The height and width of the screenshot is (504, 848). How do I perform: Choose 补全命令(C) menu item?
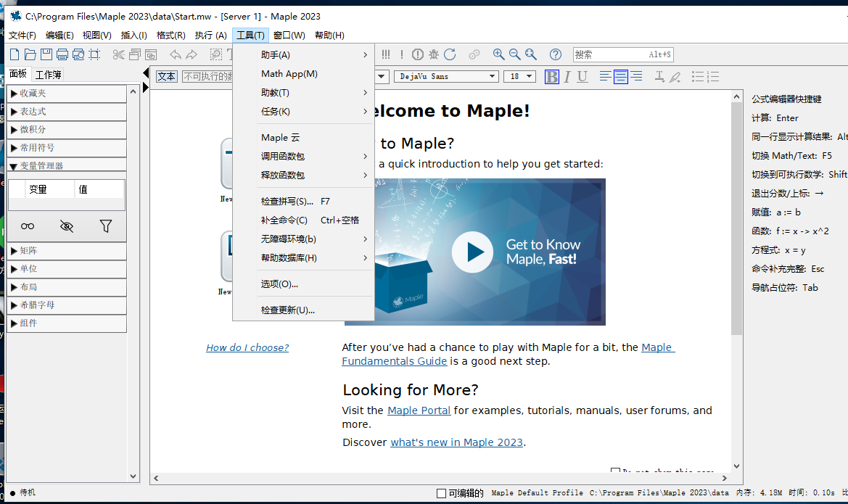point(303,220)
